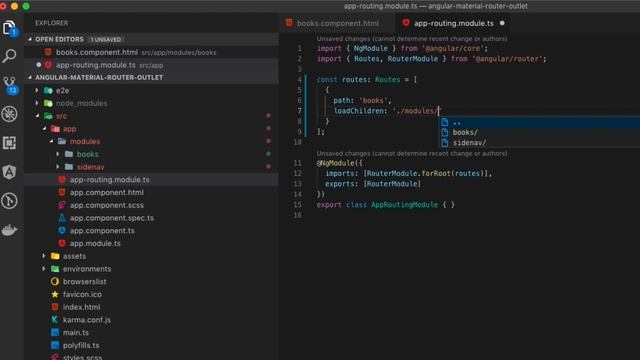Image resolution: width=640 pixels, height=360 pixels.
Task: Open app.component.spec.ts file
Action: click(111, 218)
